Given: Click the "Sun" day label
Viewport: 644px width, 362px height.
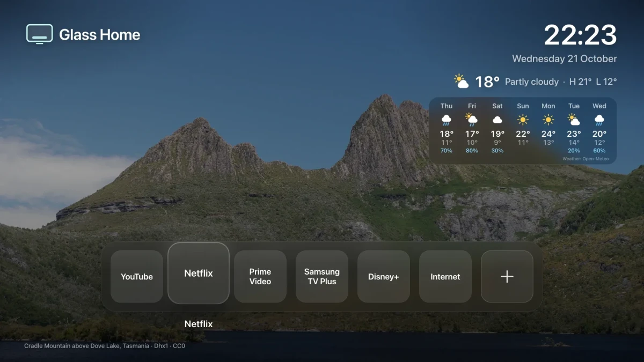Looking at the screenshot, I should [x=523, y=106].
